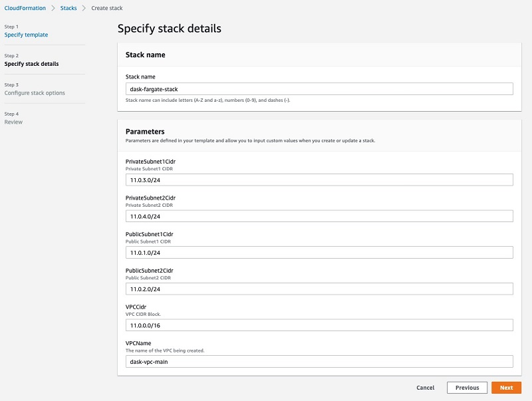Viewport: 532px width, 401px height.
Task: Open the CloudFormation breadcrumb link
Action: (x=25, y=8)
